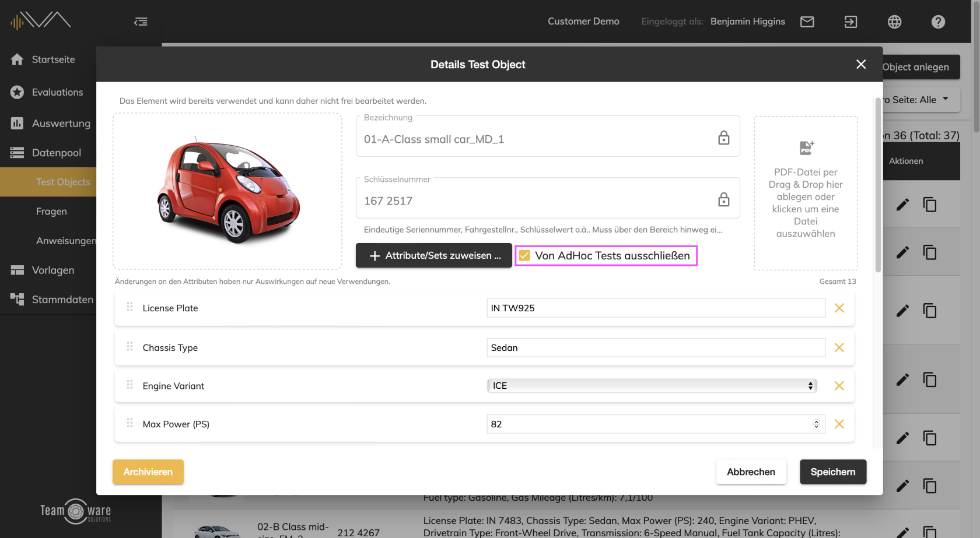980x538 pixels.
Task: Click the Startseite home icon
Action: click(17, 59)
